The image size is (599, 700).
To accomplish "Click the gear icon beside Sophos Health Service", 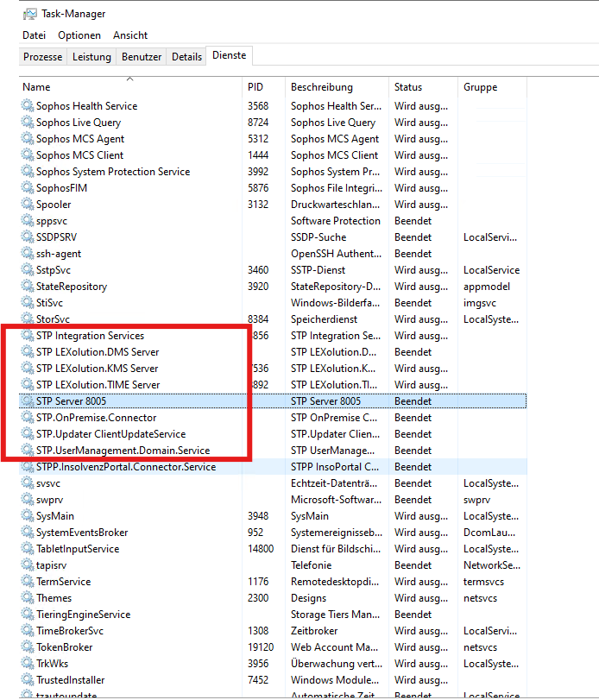I will 28,106.
